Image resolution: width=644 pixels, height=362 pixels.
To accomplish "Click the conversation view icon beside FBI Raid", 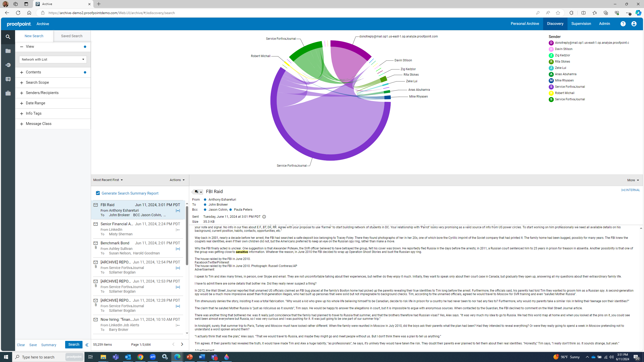I will coord(197,192).
